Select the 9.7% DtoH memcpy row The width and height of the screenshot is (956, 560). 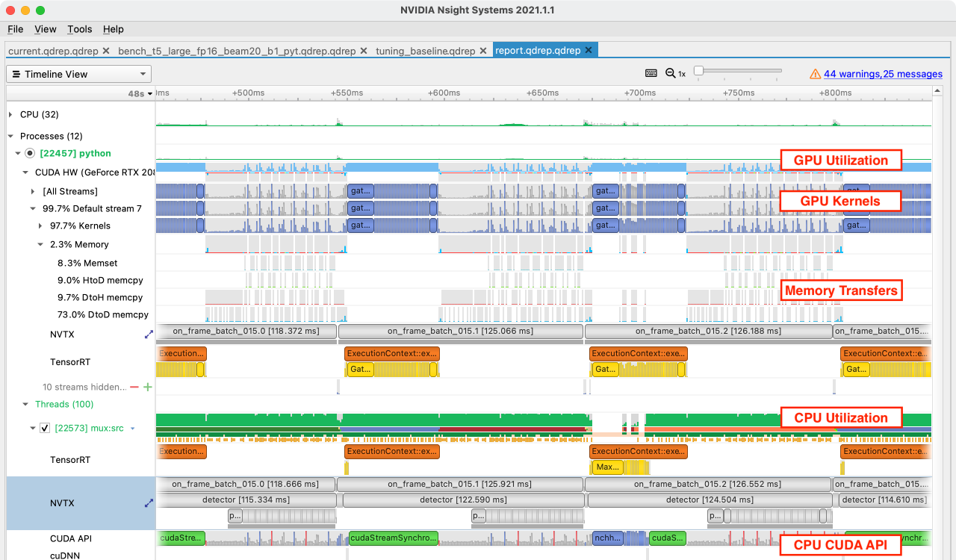pyautogui.click(x=100, y=297)
